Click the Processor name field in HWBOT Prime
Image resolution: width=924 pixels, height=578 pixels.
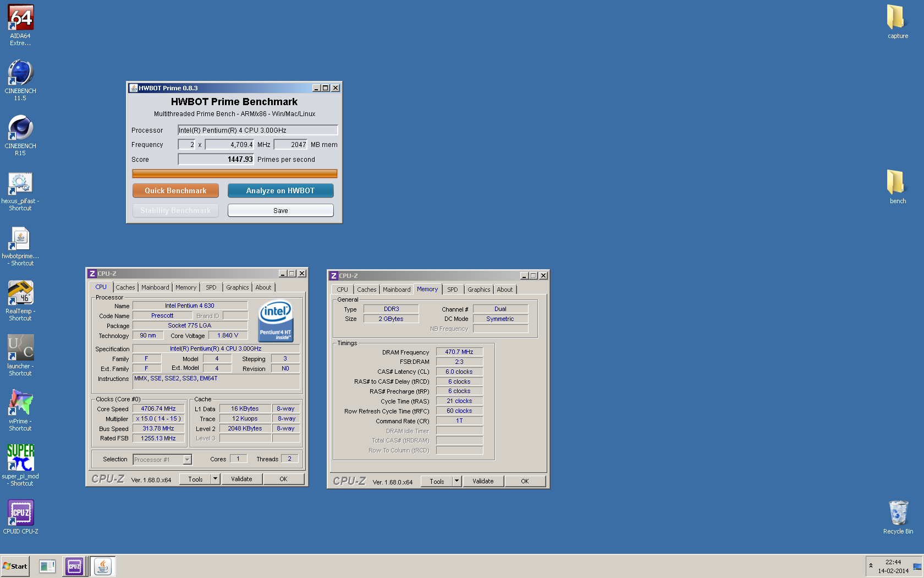click(x=257, y=130)
